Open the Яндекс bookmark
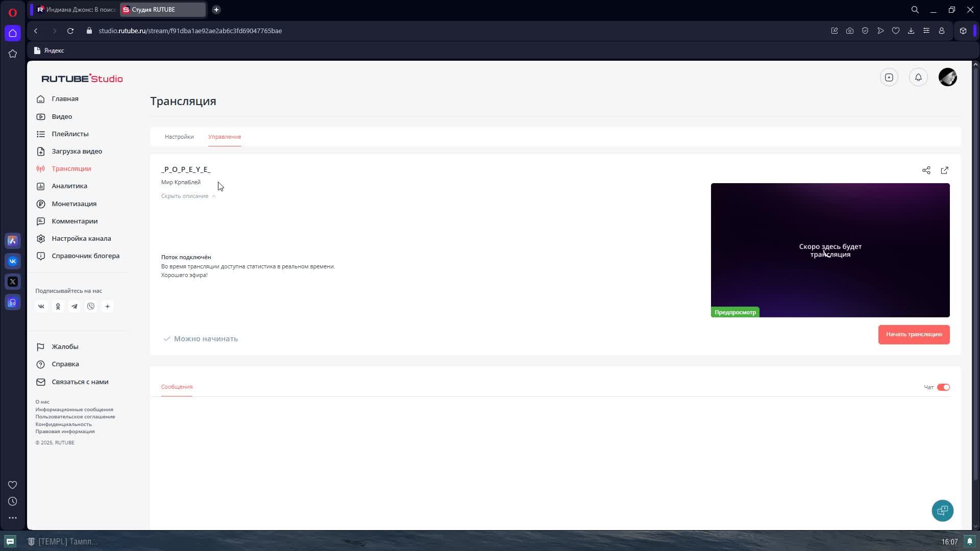Viewport: 980px width, 551px height. [49, 51]
